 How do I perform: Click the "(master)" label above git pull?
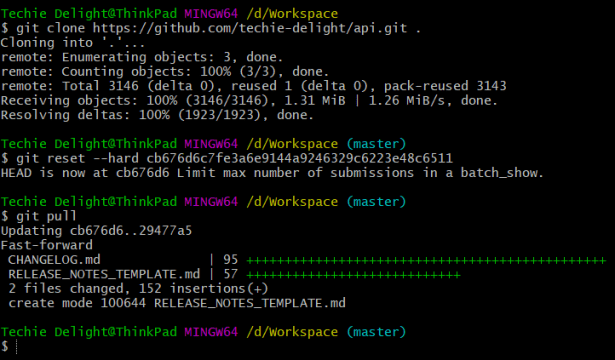(x=376, y=202)
